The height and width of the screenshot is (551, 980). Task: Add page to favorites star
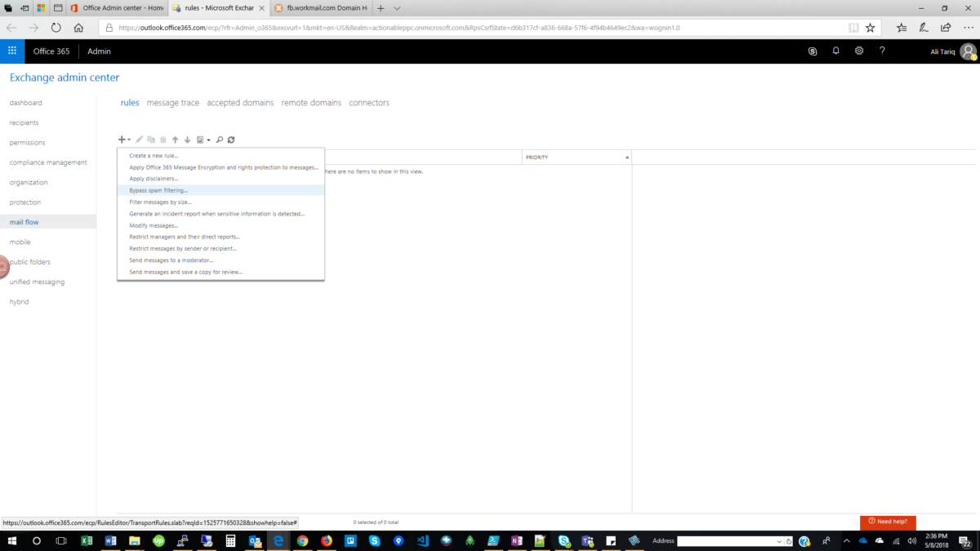click(871, 27)
